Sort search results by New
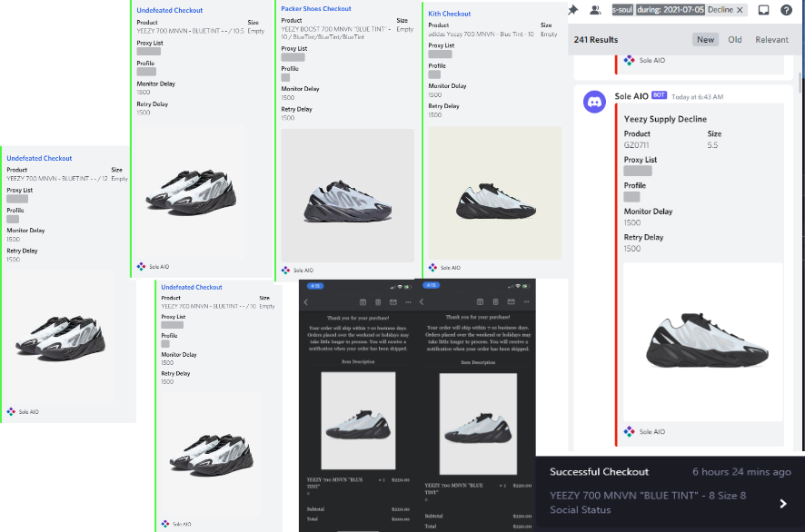 705,40
